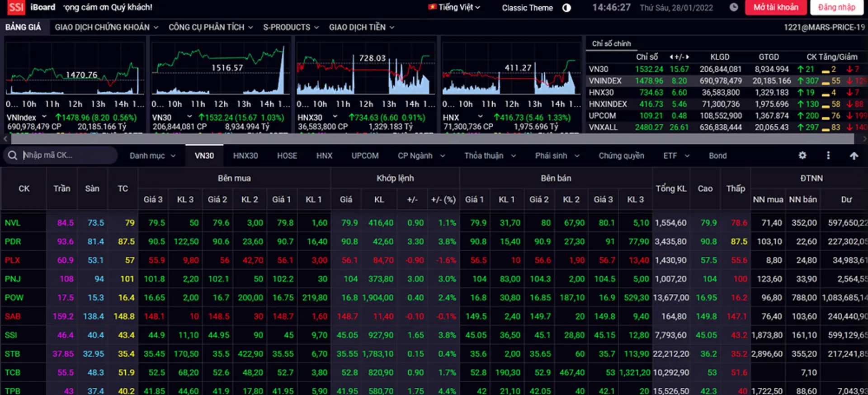Expand S-Products menu
The image size is (868, 395).
point(291,27)
